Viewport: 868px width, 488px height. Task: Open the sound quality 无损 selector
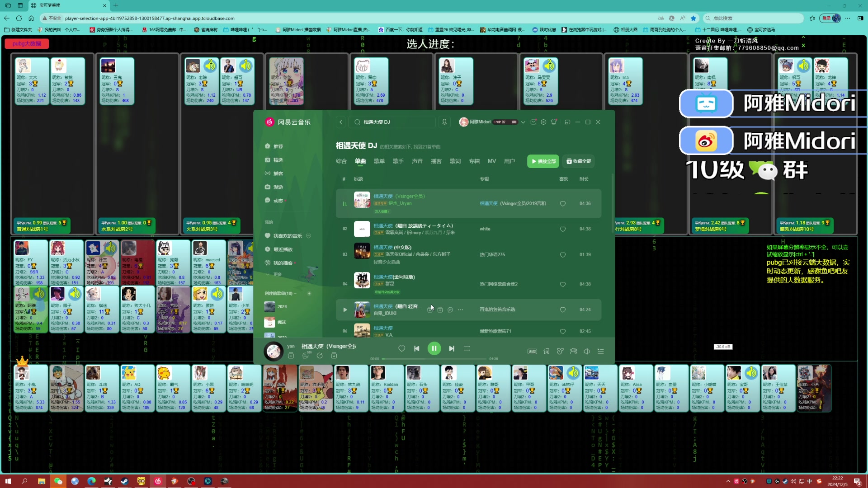[x=532, y=351]
